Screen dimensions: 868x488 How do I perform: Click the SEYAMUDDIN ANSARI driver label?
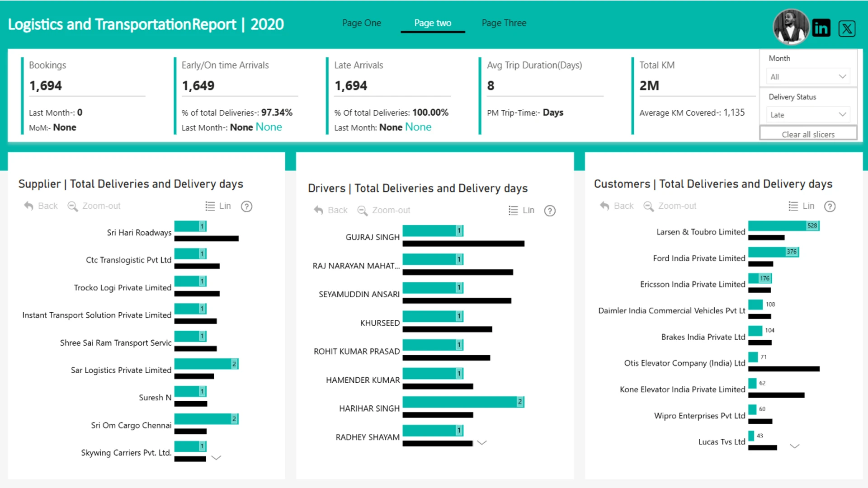pyautogui.click(x=359, y=294)
